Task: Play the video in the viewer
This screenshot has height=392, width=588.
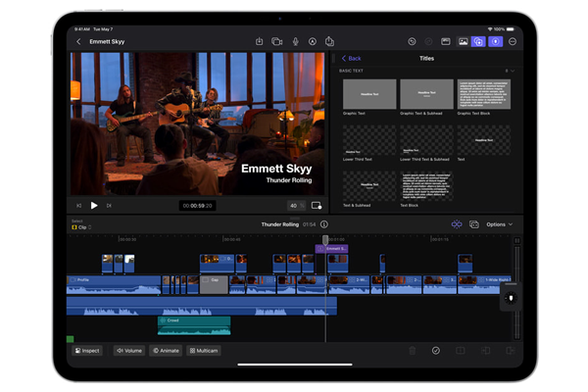Action: coord(94,206)
